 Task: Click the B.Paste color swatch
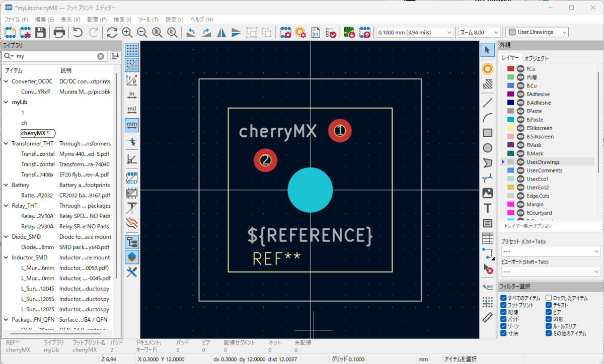coord(510,120)
